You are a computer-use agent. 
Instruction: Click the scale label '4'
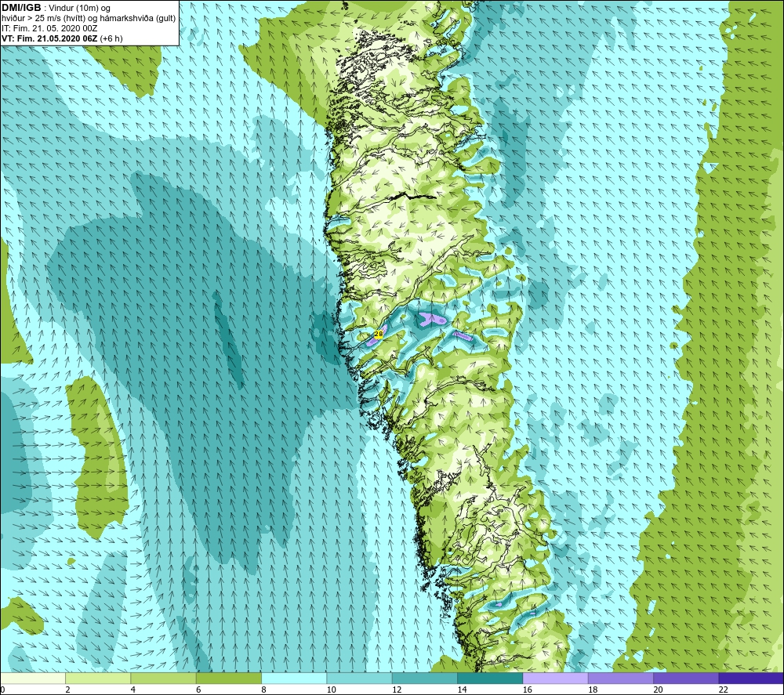click(133, 690)
